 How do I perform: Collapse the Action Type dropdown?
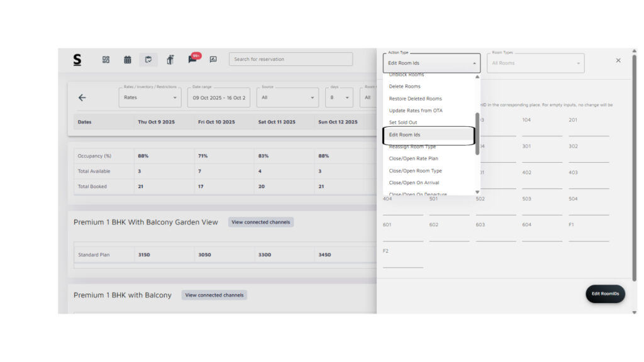(474, 63)
